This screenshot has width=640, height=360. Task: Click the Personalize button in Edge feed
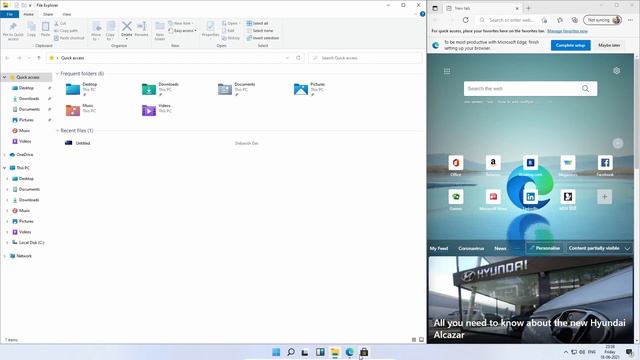(544, 248)
